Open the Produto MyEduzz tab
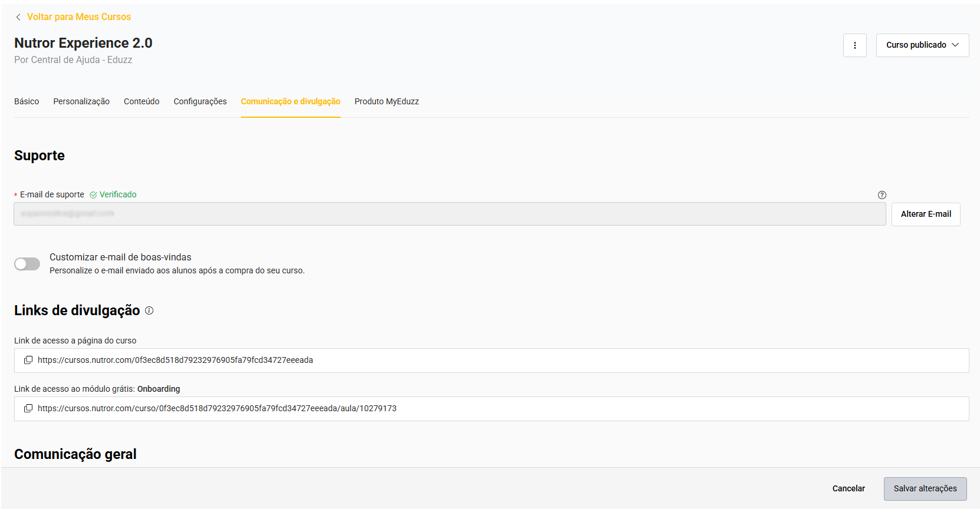Viewport: 980px width, 509px height. [386, 101]
